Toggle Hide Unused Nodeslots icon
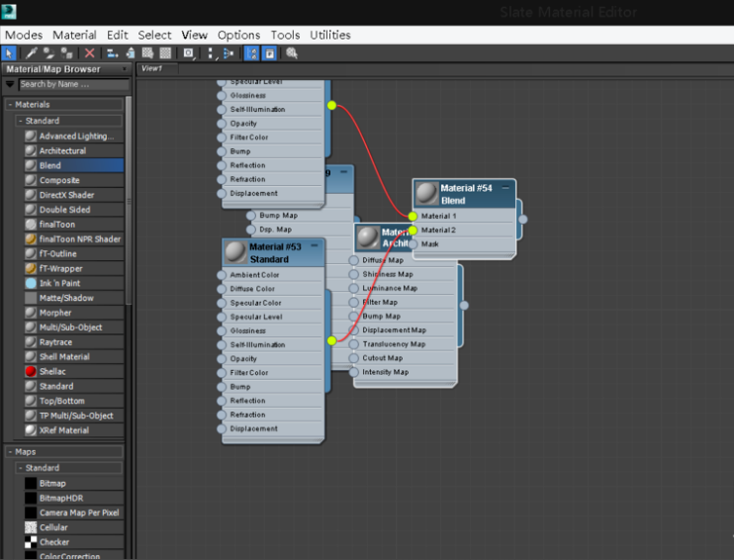The image size is (734, 560). click(x=131, y=53)
